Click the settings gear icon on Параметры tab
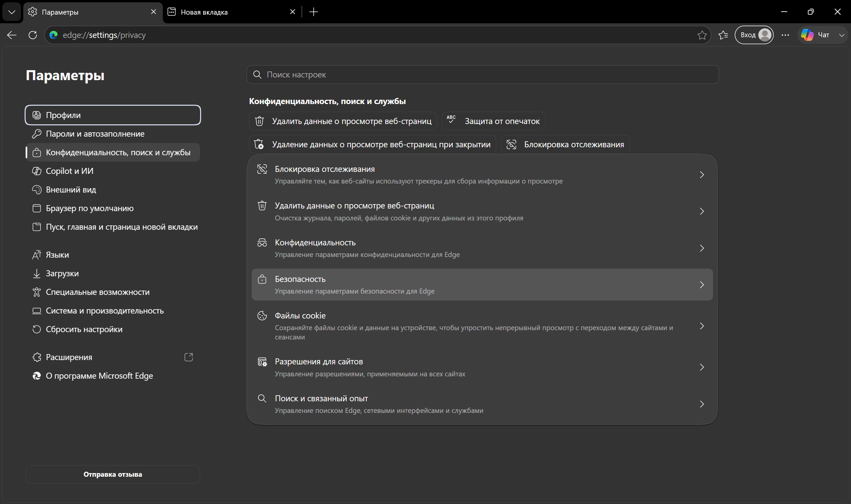 point(33,12)
